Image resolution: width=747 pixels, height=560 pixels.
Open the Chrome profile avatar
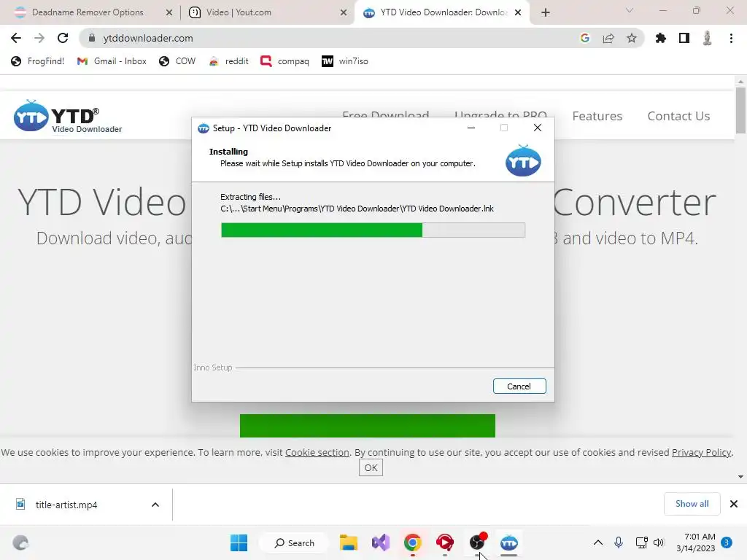708,38
